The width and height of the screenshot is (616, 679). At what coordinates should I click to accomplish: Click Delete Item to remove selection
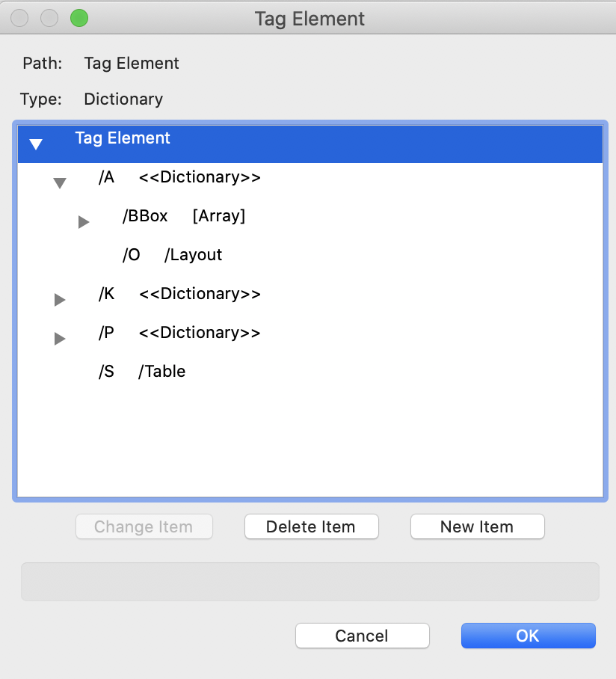coord(311,526)
